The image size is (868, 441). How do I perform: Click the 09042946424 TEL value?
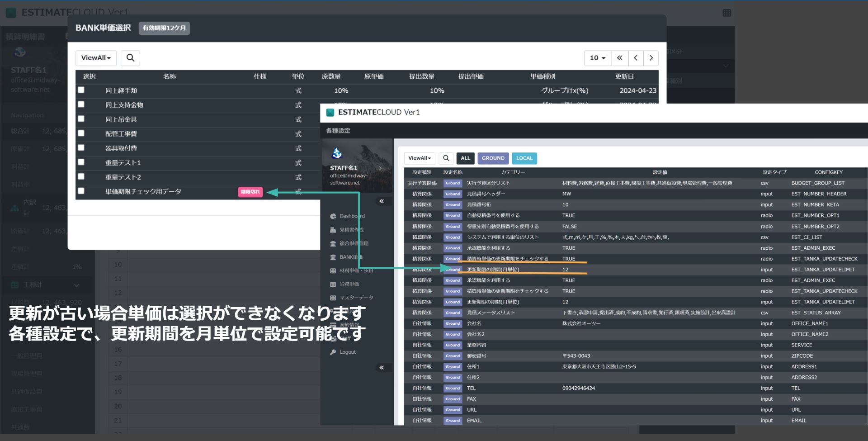579,389
